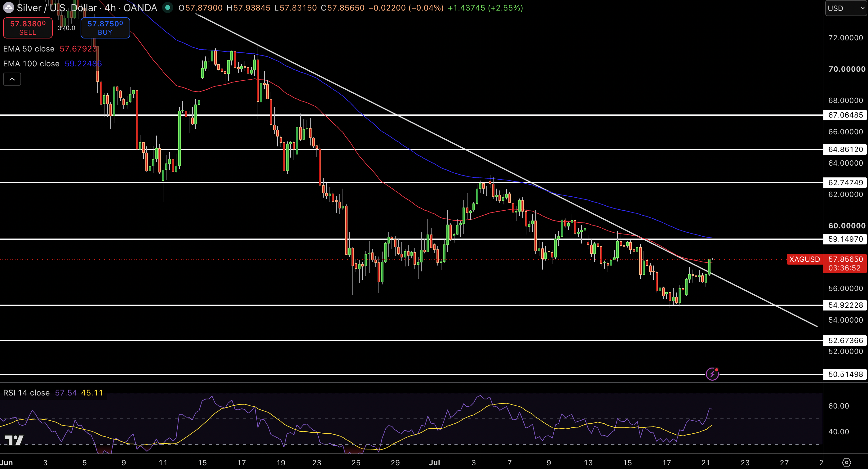Click the XAGUSD price tag label

[804, 259]
